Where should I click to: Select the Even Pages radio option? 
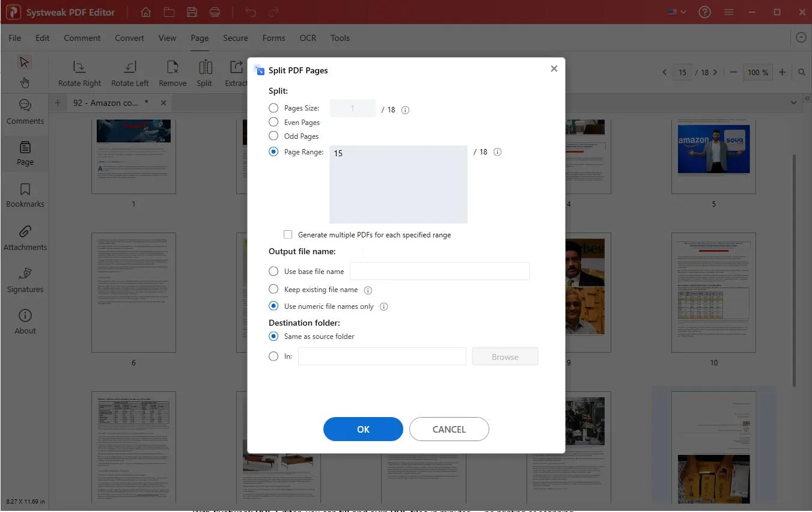click(x=273, y=122)
